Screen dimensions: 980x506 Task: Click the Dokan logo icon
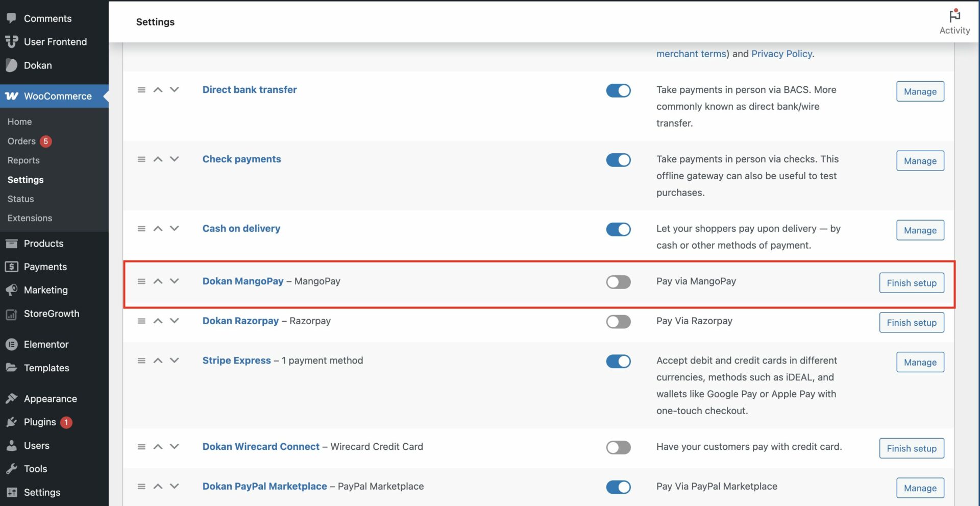point(11,65)
